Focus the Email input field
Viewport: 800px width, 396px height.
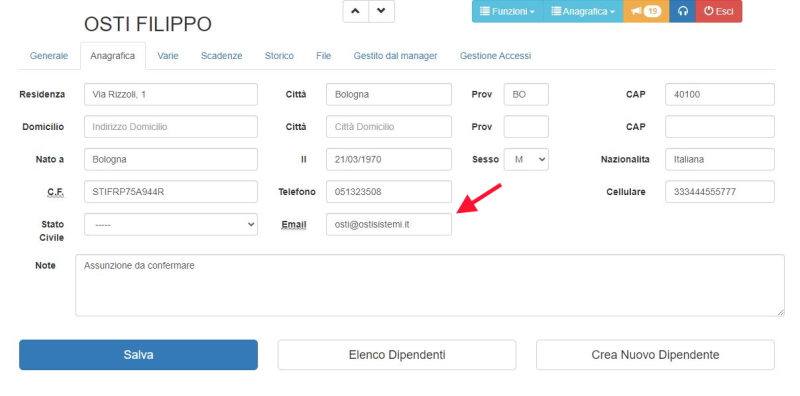click(389, 225)
